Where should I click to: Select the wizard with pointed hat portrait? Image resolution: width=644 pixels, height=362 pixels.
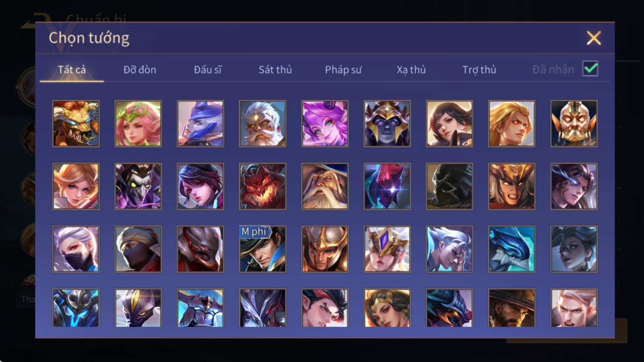coord(325,186)
